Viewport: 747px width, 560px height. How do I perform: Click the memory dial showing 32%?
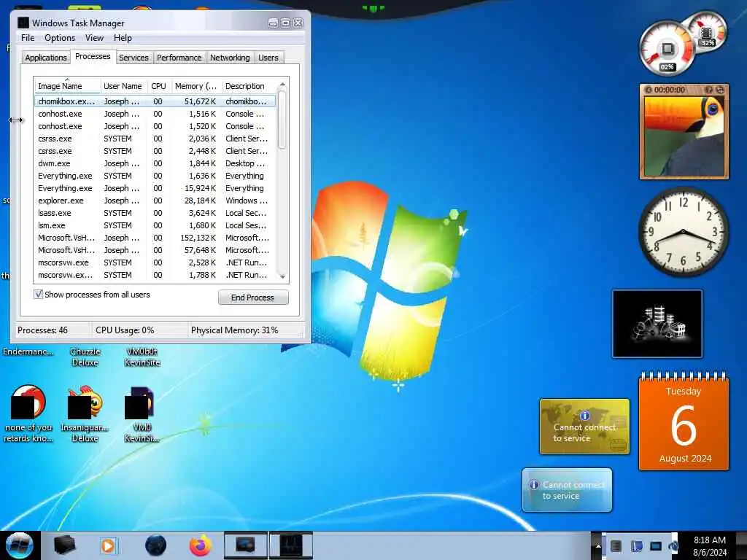707,32
